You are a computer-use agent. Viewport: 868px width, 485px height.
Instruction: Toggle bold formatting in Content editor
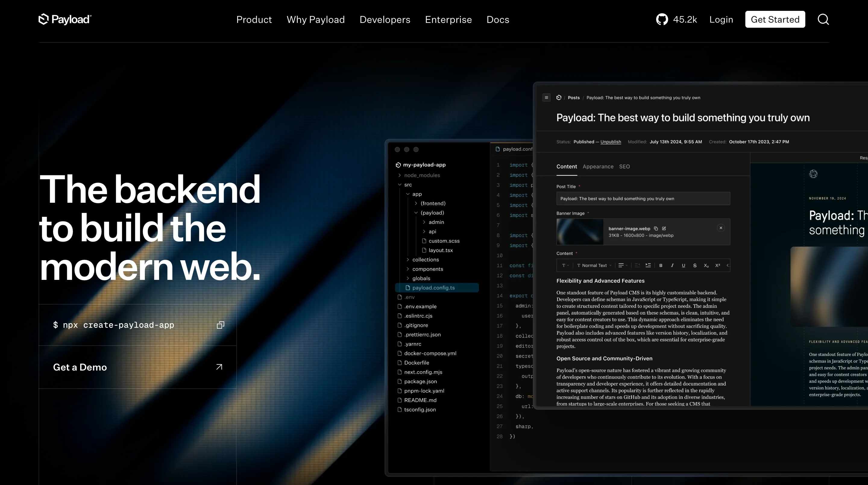[661, 265]
